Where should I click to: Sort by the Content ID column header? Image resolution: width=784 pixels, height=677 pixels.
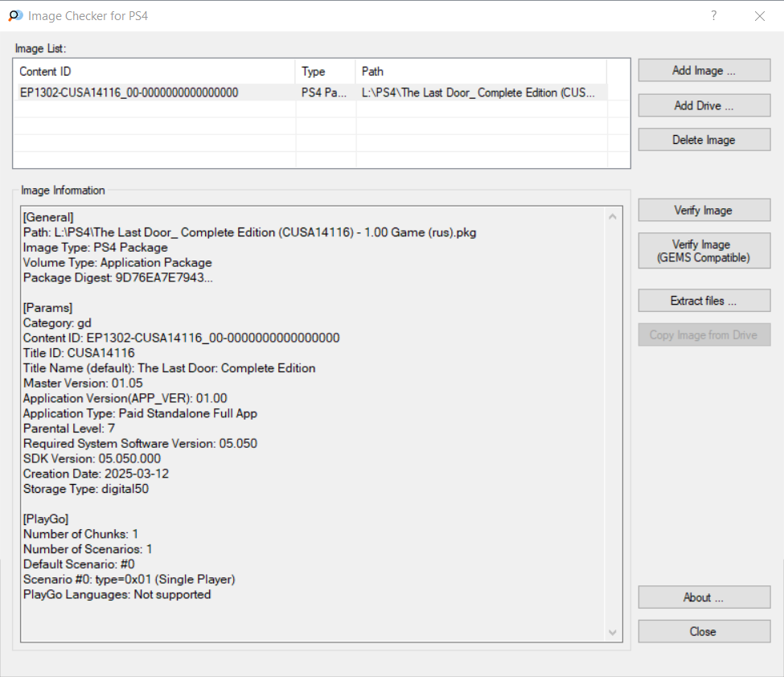[x=154, y=72]
